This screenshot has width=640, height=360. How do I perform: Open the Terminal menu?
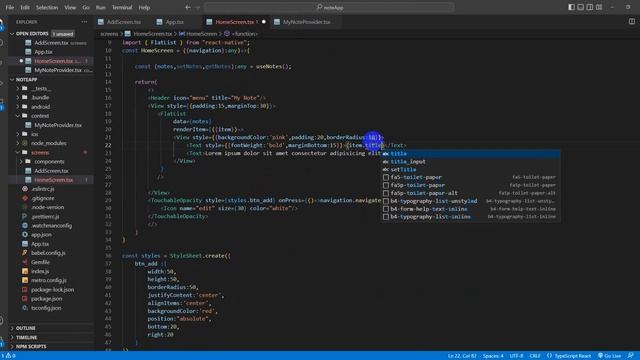coord(122,7)
